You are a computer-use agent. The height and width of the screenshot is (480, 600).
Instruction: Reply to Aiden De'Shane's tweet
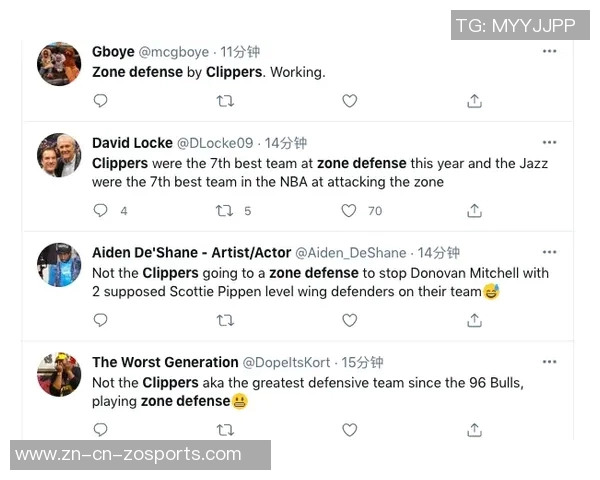tap(100, 320)
